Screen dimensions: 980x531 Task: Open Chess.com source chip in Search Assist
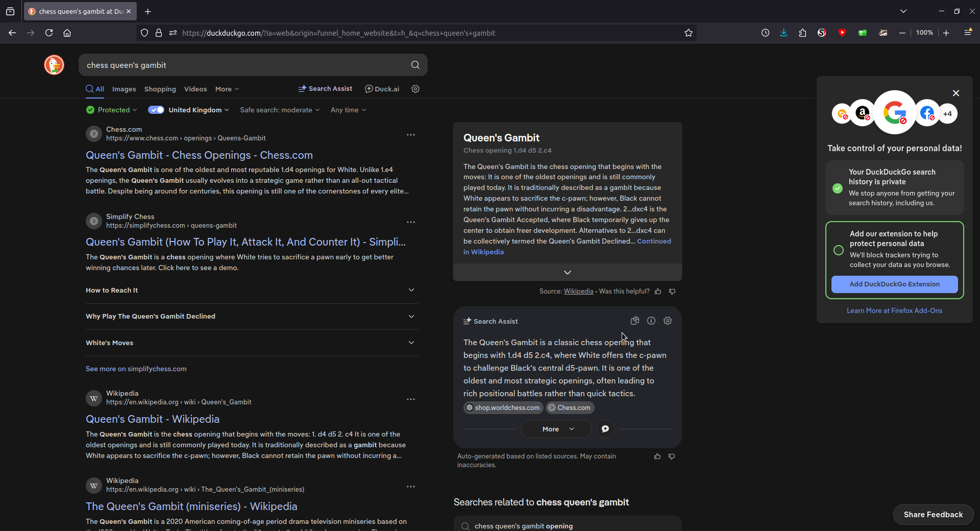[570, 407]
